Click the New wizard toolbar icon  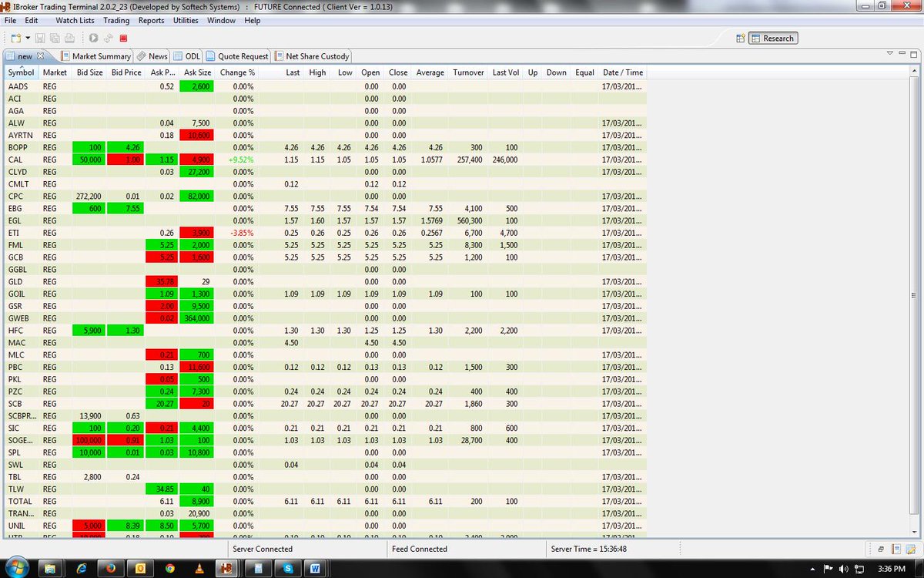pos(15,38)
